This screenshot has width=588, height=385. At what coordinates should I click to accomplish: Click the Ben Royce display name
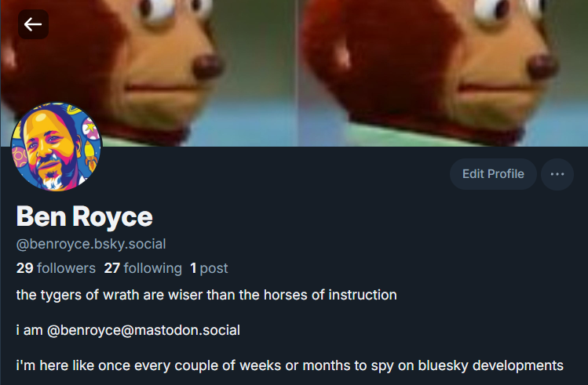(84, 216)
